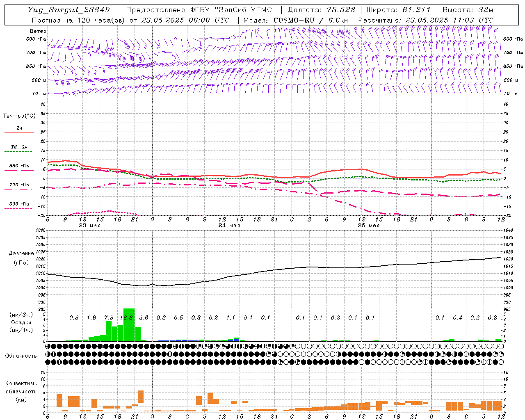Select the forecast start time 23.05.2025 06:00 UTC
Viewport: 525px width, 420px height.
(185, 20)
